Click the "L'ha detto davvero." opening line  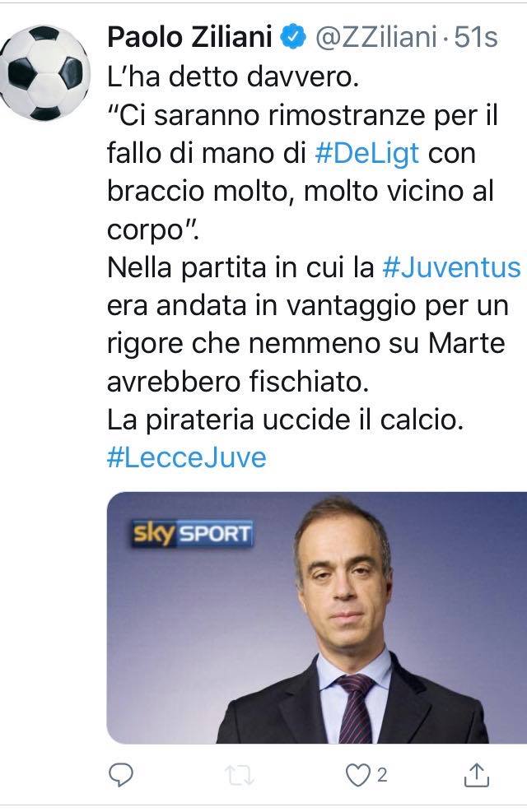233,77
